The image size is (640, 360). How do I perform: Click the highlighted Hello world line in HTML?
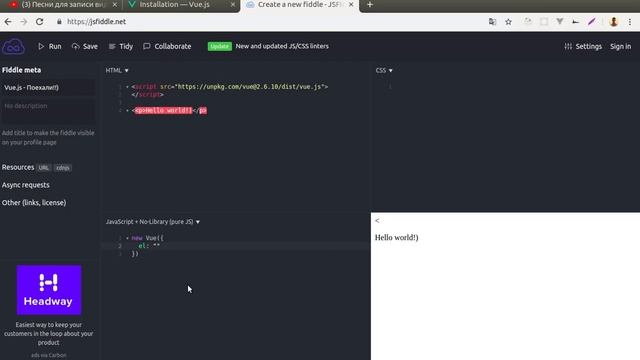[169, 111]
